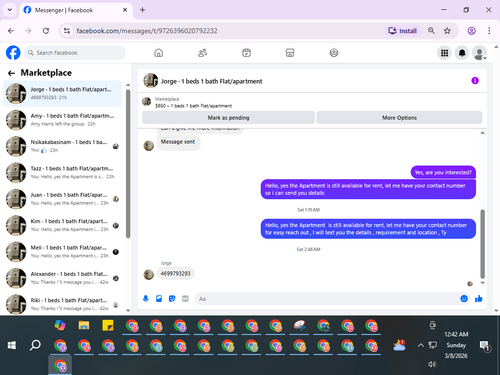The height and width of the screenshot is (375, 500).
Task: Click Mark as pending button
Action: 228,118
